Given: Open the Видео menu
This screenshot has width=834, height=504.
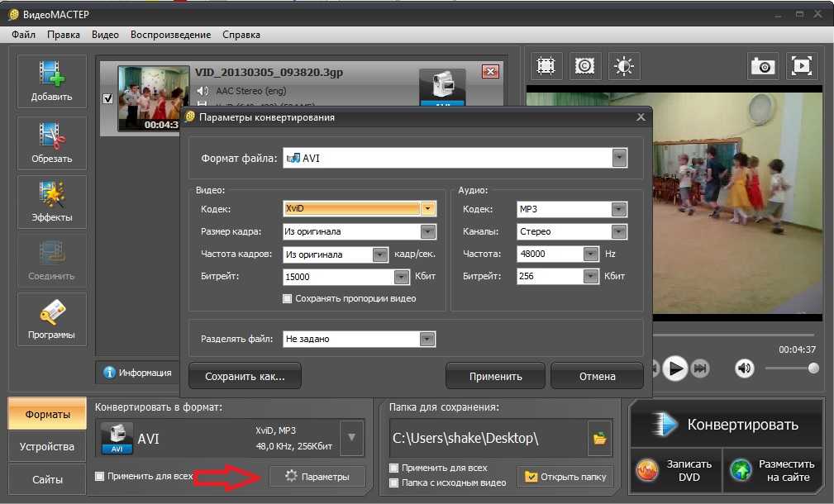Looking at the screenshot, I should pyautogui.click(x=105, y=35).
